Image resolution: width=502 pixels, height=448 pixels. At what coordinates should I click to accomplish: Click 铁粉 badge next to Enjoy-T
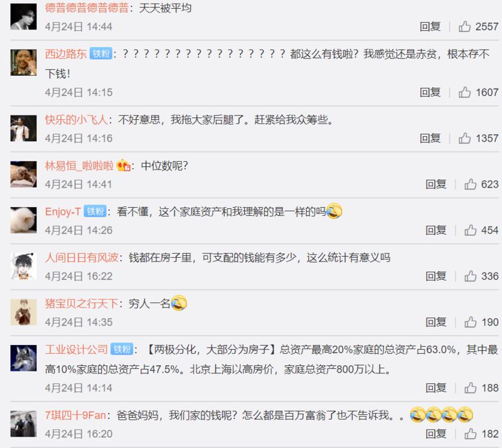click(x=95, y=211)
